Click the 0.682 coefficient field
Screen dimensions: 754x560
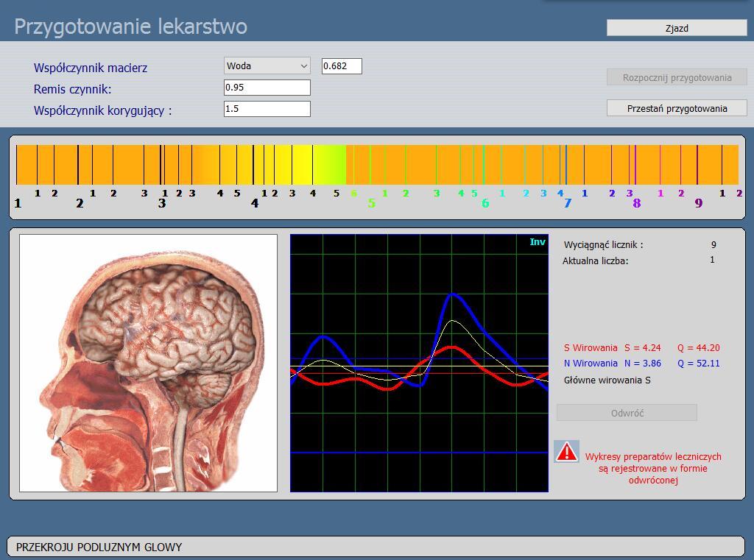click(342, 65)
